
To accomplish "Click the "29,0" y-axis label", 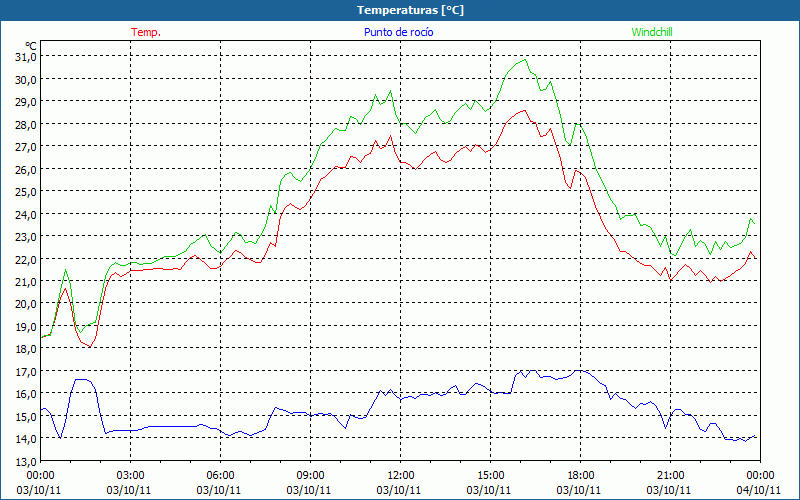I will [26, 102].
